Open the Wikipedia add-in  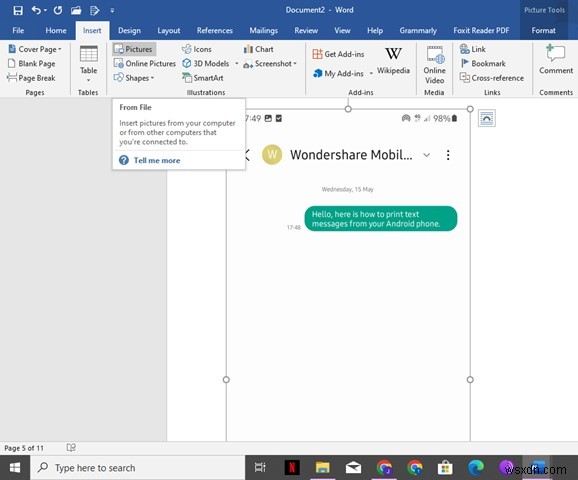coord(393,61)
